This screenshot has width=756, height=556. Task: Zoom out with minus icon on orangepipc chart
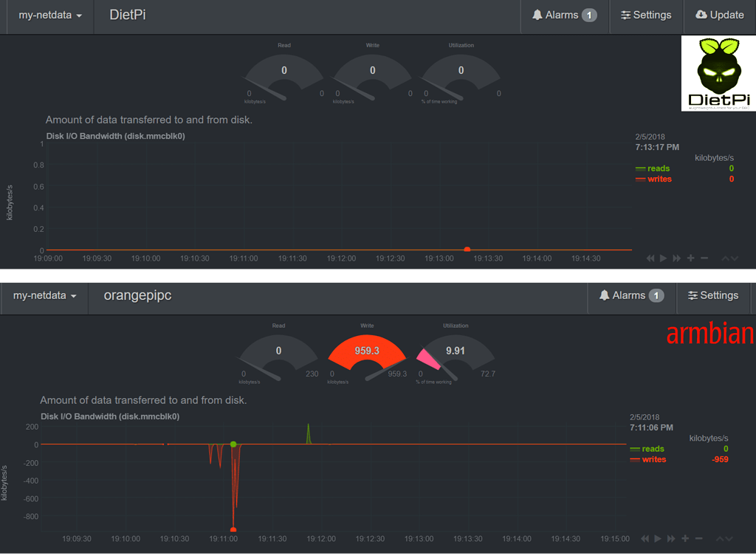[x=698, y=539]
